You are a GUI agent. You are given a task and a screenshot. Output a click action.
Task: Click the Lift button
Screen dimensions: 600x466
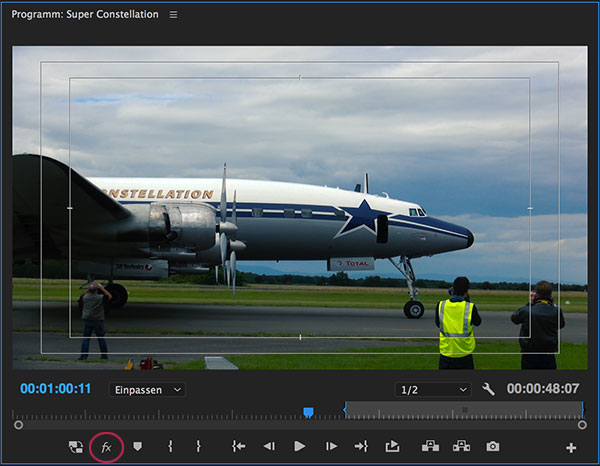[430, 446]
